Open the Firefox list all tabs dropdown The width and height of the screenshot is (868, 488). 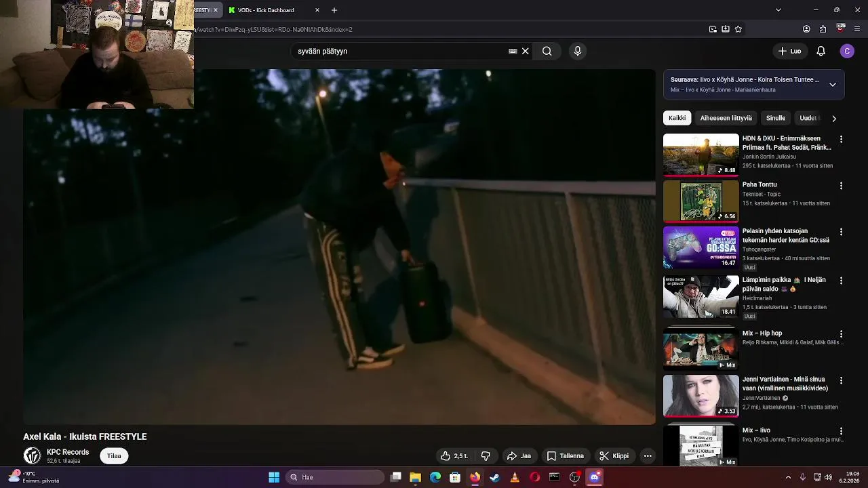tap(778, 10)
